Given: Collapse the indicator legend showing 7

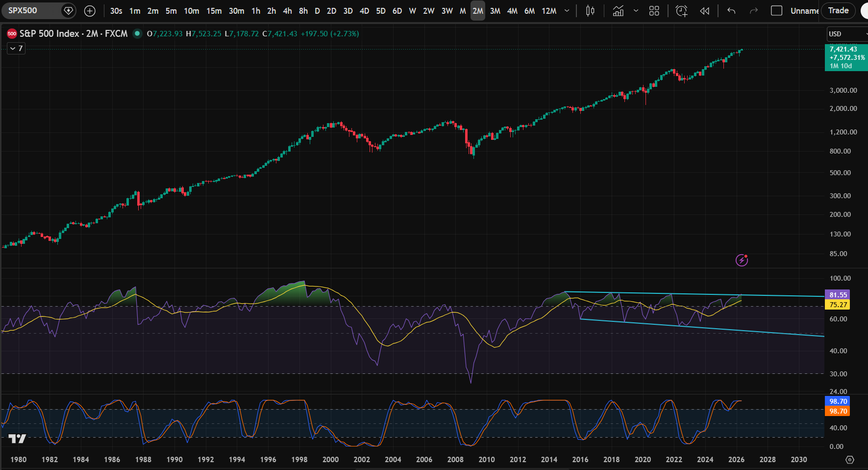Looking at the screenshot, I should [16, 48].
